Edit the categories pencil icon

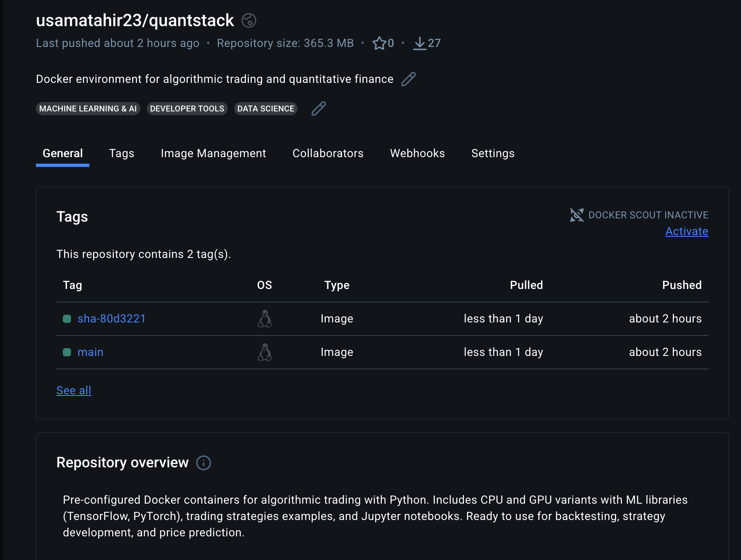(319, 109)
